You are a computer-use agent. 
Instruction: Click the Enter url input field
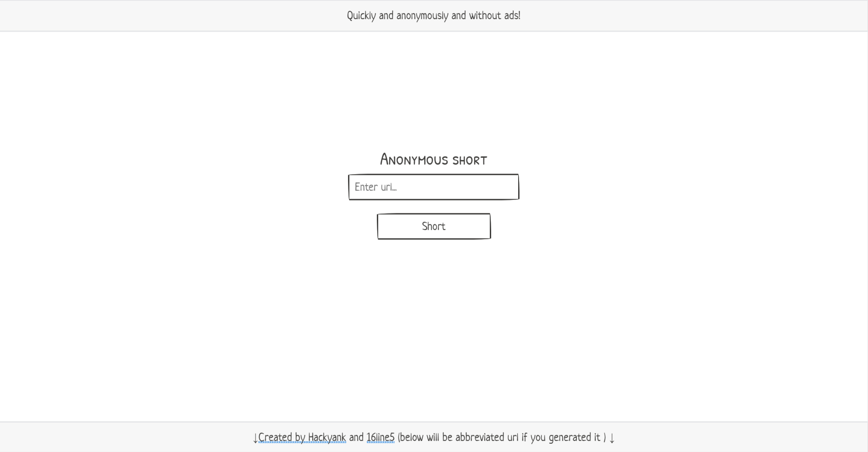point(433,187)
